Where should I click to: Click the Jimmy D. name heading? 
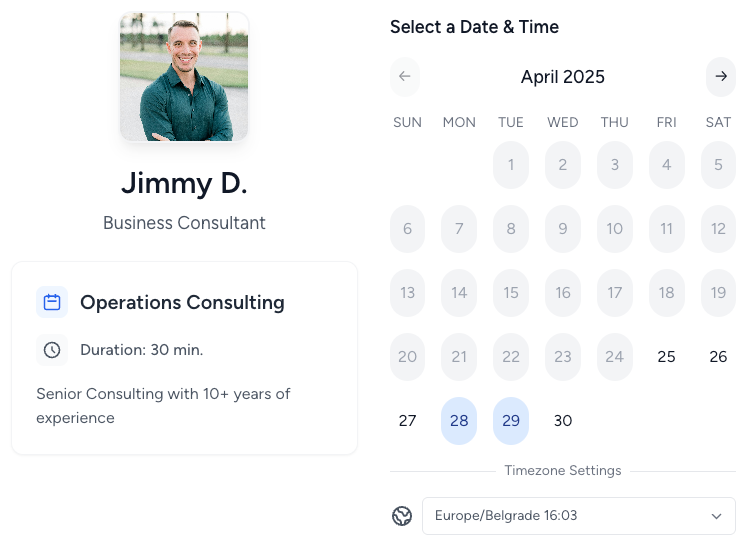click(184, 183)
